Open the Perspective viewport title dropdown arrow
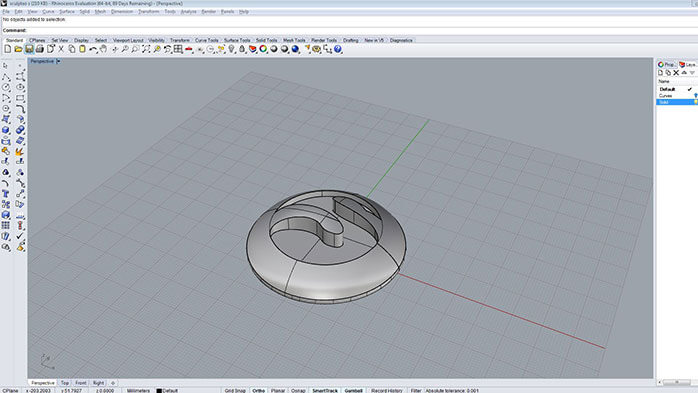 pyautogui.click(x=58, y=61)
